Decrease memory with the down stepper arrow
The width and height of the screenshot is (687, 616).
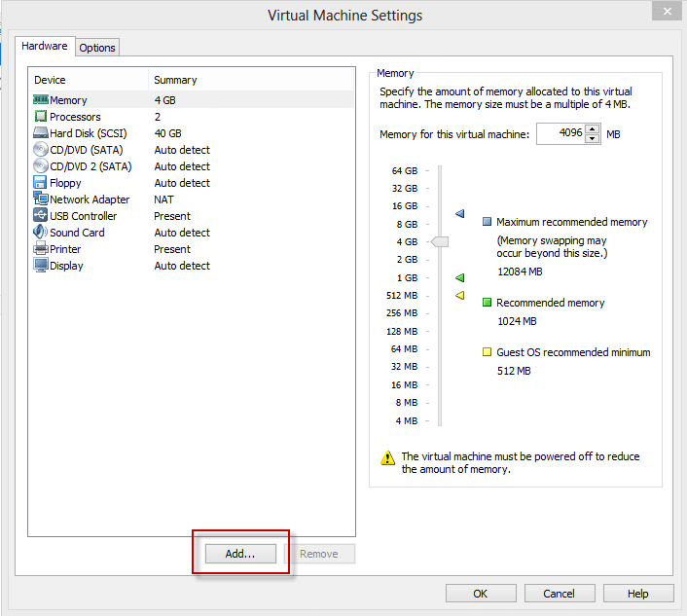pos(592,138)
